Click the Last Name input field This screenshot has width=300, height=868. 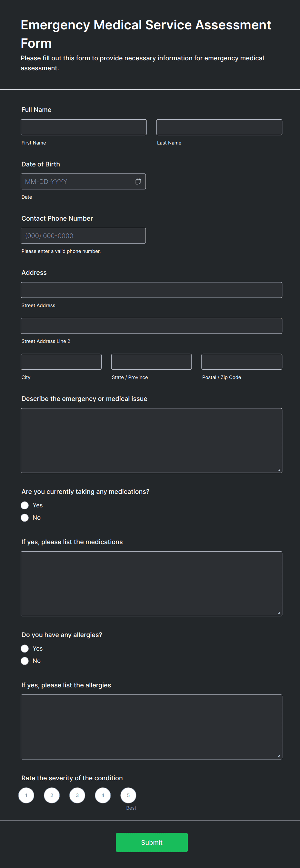click(219, 127)
